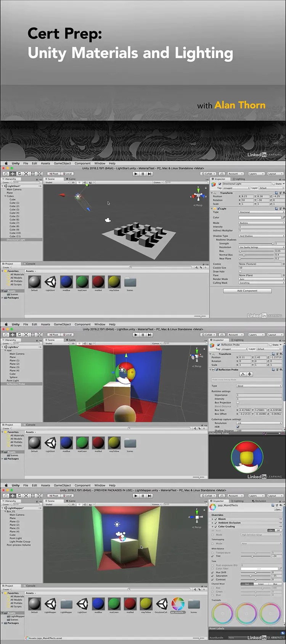Collapse Color Grading section in bottom Inspector
Screen dimensions: 286x644
tap(213, 526)
